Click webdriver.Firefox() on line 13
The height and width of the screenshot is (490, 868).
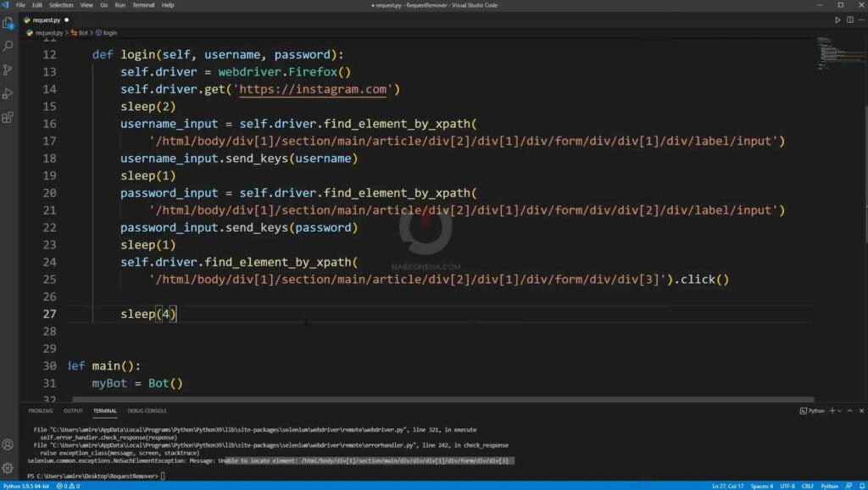coord(285,72)
